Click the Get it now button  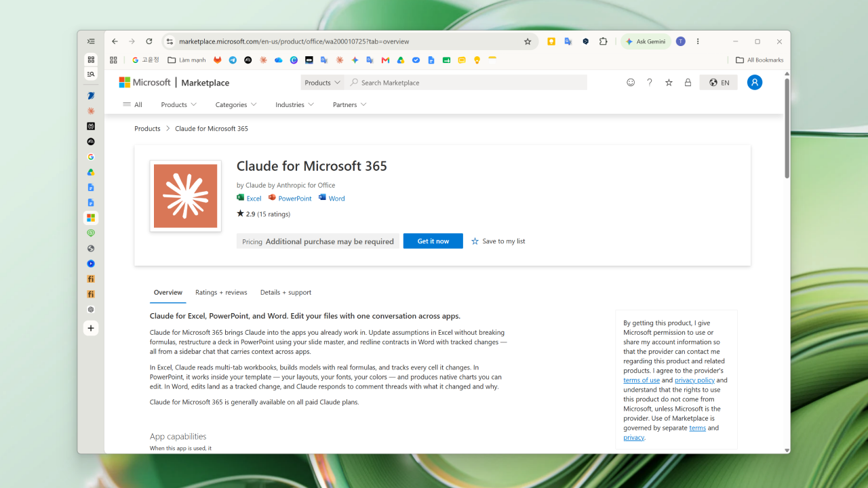point(433,241)
